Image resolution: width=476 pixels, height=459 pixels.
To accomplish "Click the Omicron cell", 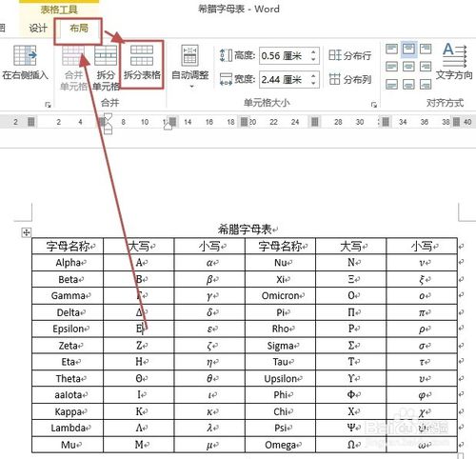I will (281, 296).
